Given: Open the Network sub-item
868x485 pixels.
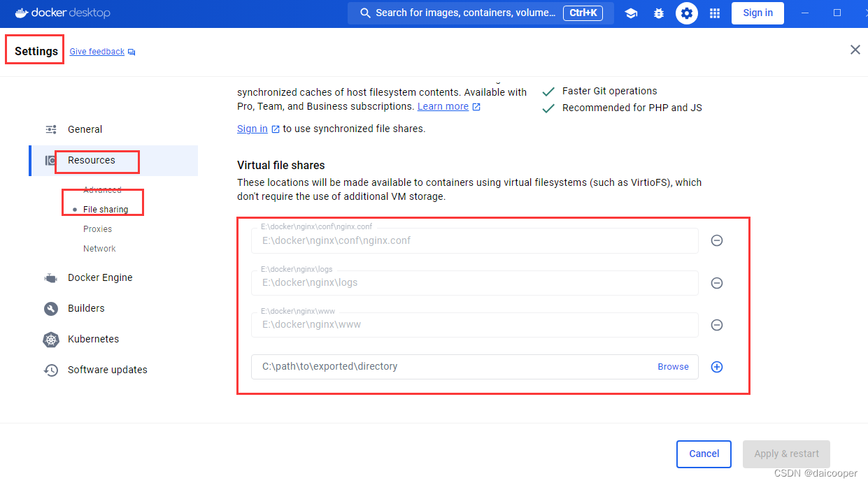Looking at the screenshot, I should pyautogui.click(x=100, y=249).
